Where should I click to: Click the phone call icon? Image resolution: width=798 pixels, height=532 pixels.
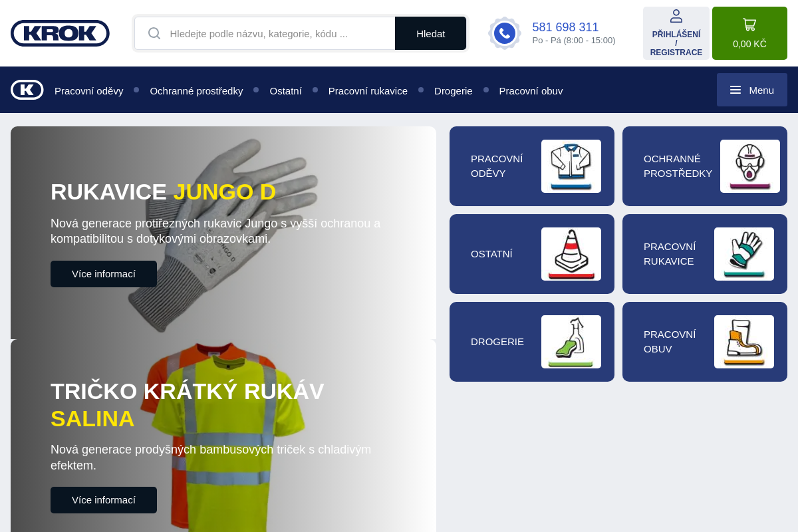coord(505,33)
